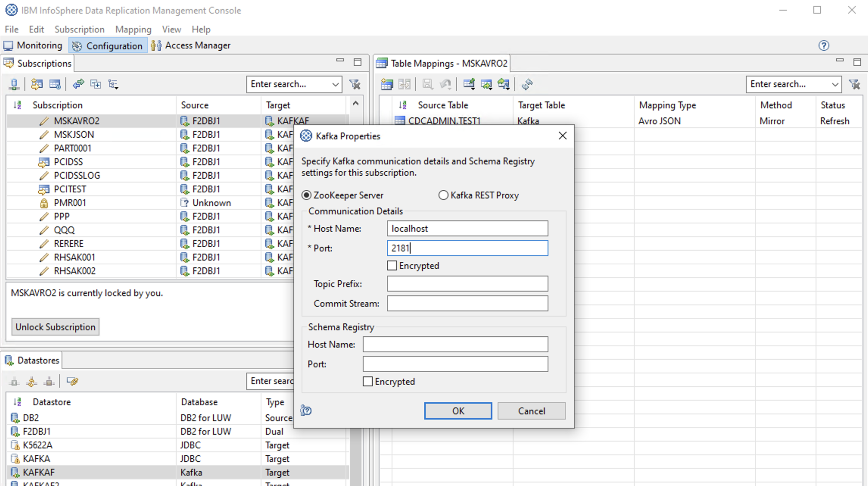Click the clear filter icon in Subscriptions panel
The height and width of the screenshot is (486, 868).
[355, 84]
